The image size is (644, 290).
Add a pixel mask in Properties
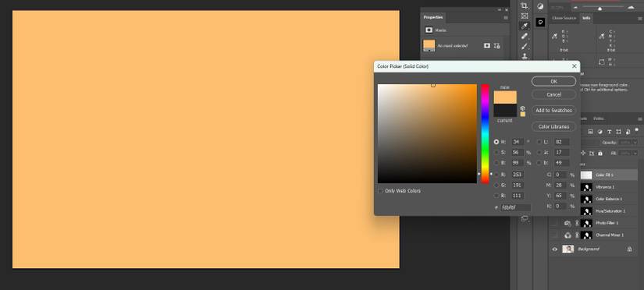(x=487, y=45)
